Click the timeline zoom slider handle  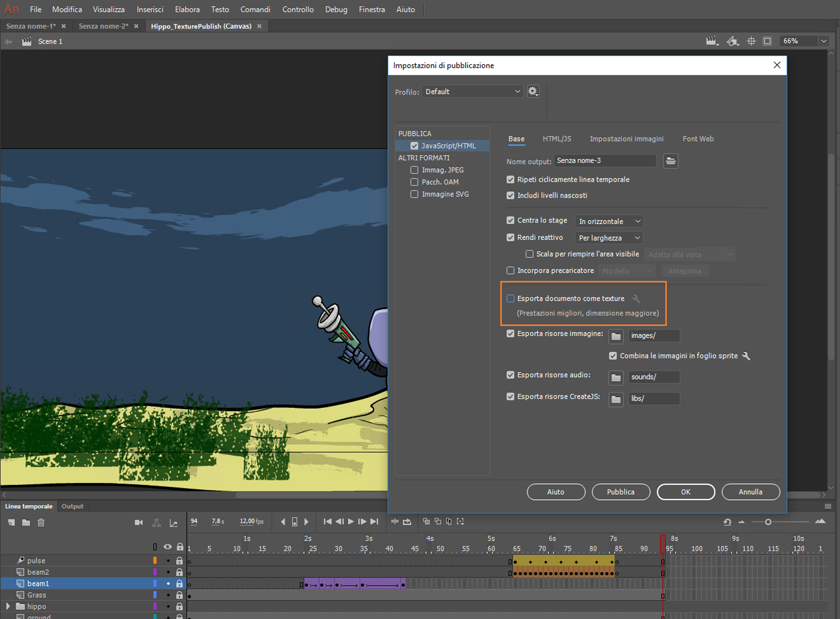coord(768,522)
